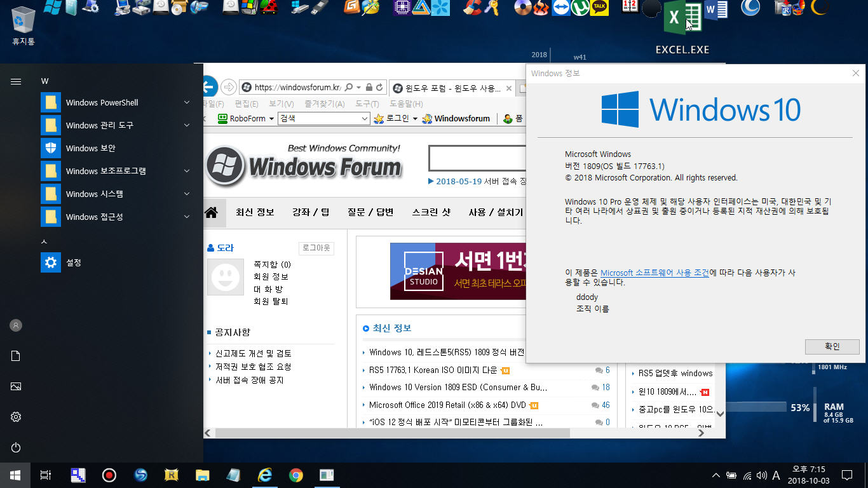Open the 질문 / 답변 forum nav tab

pyautogui.click(x=370, y=212)
